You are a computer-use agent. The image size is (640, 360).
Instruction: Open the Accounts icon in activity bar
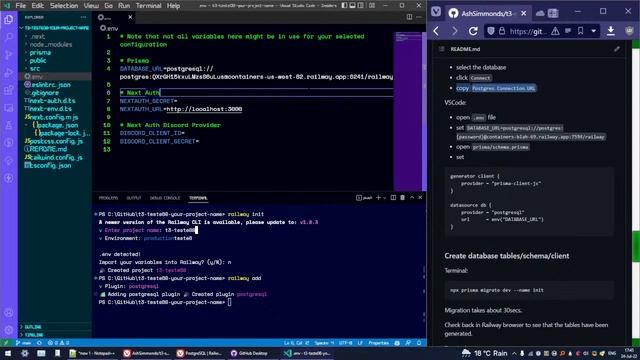pyautogui.click(x=9, y=313)
